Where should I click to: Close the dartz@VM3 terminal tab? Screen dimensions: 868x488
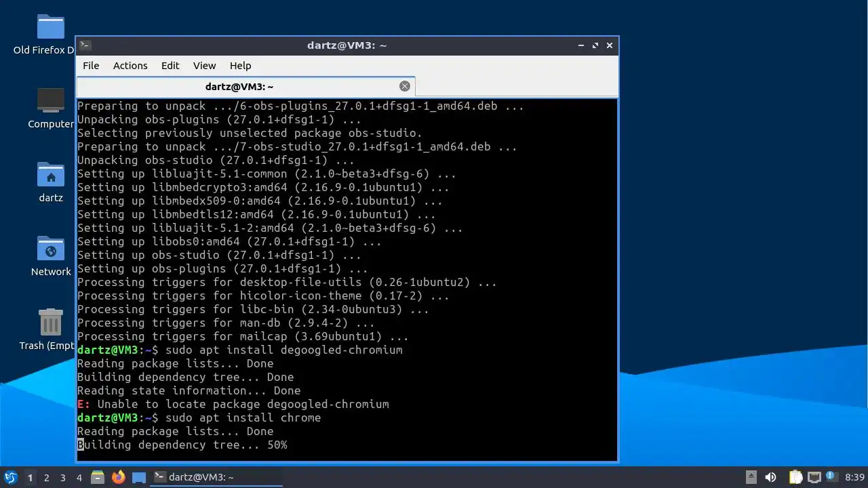tap(405, 86)
